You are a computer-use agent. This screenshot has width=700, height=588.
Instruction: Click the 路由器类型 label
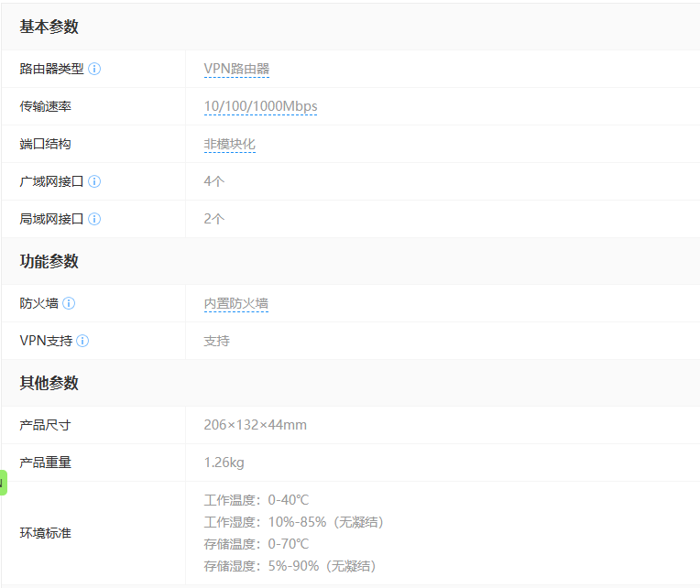tap(52, 69)
